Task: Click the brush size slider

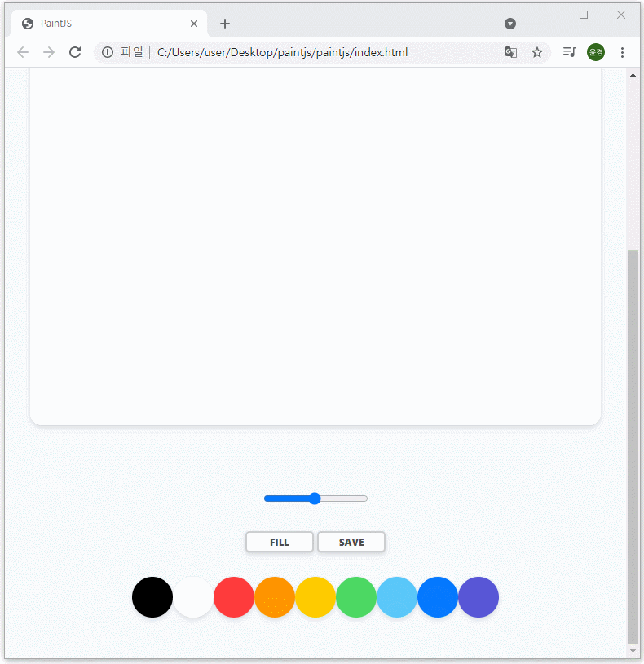Action: pos(315,499)
